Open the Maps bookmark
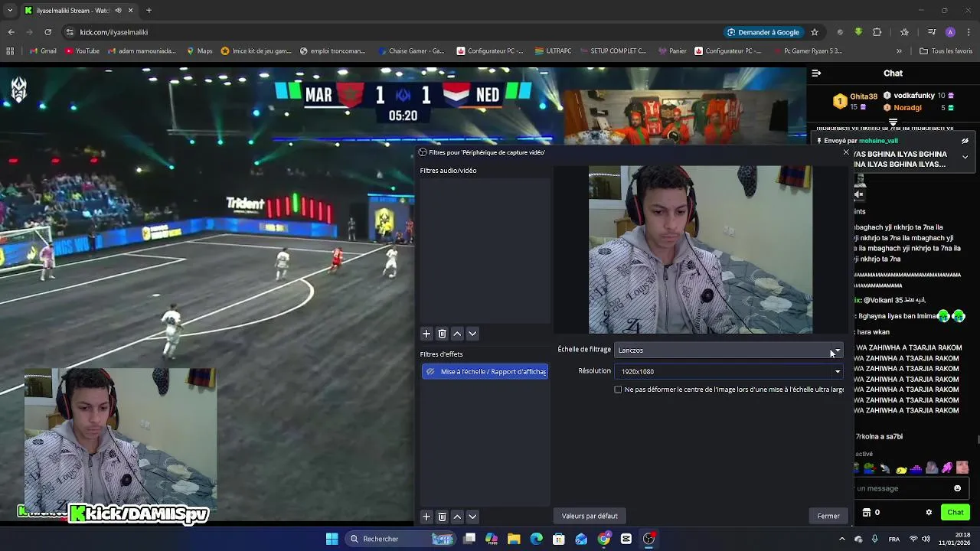The height and width of the screenshot is (551, 980). [x=199, y=51]
